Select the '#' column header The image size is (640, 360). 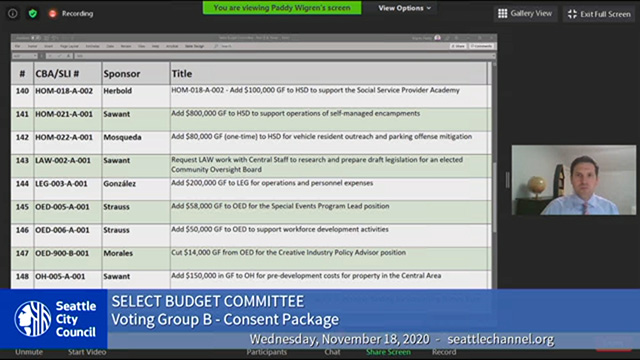(x=22, y=73)
